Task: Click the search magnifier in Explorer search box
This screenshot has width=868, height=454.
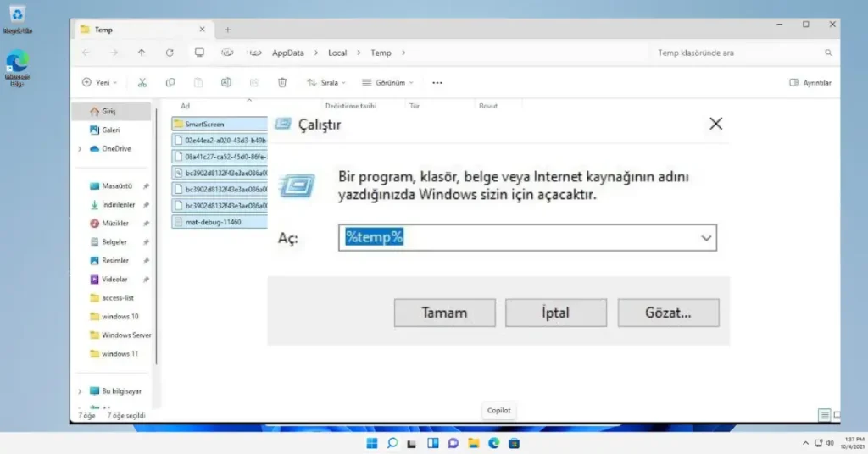Action: point(828,53)
